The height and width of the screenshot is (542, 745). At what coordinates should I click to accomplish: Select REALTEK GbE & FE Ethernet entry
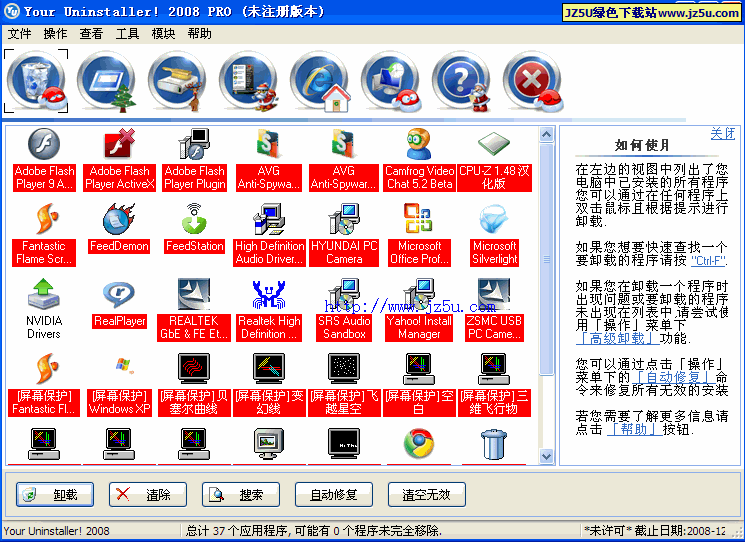coord(194,309)
